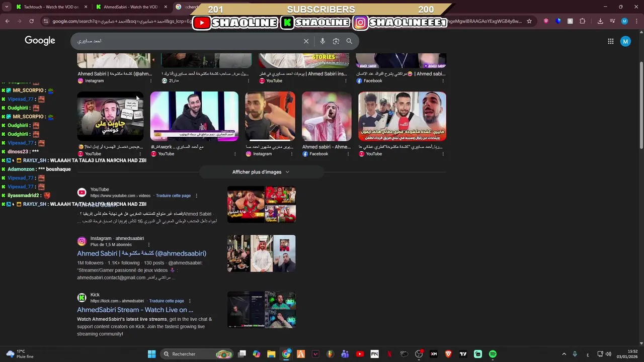644x362 pixels.
Task: Open the Chrome three-dot menu
Action: point(637,21)
